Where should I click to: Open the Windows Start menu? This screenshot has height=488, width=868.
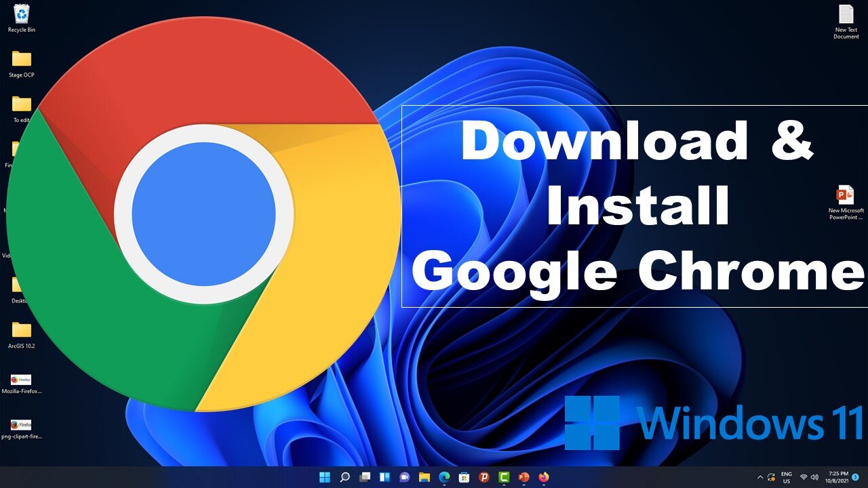tap(325, 477)
